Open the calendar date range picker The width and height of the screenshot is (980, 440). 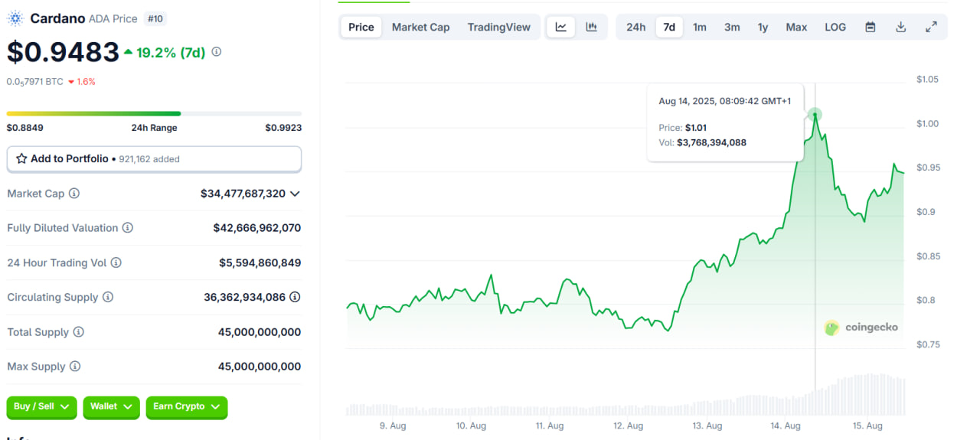tap(871, 27)
